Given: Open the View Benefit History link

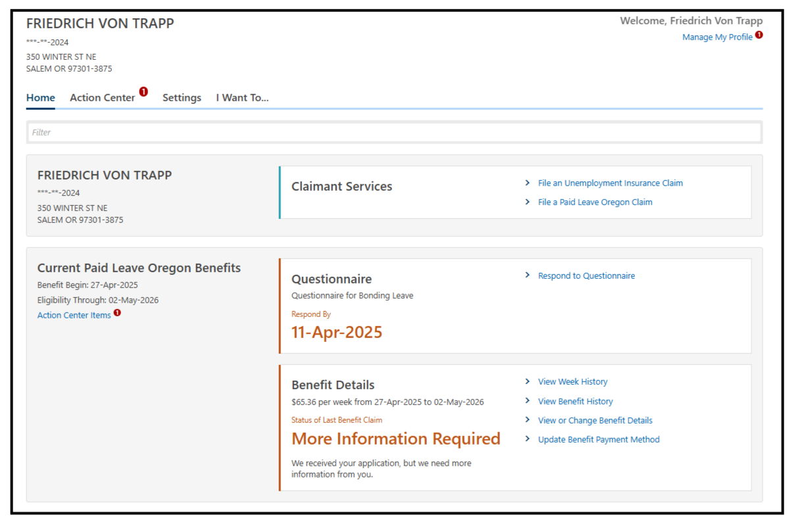Looking at the screenshot, I should click(575, 401).
